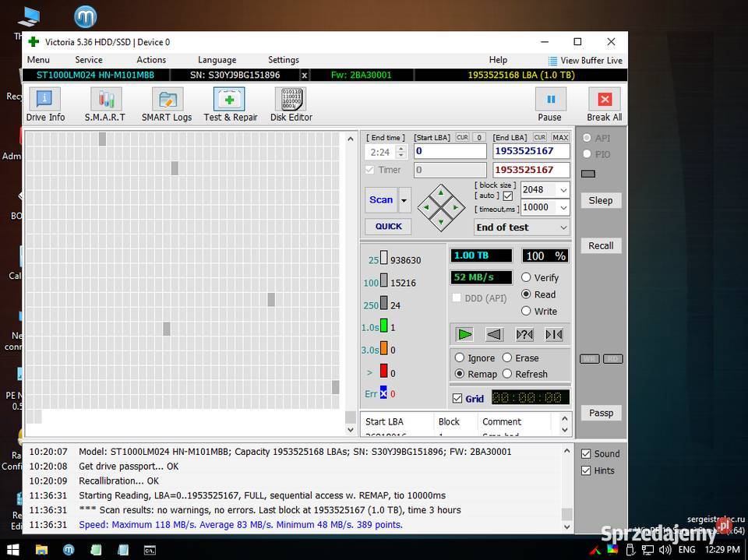The width and height of the screenshot is (748, 560).
Task: Click the 0 button next to Start LBA
Action: (479, 137)
